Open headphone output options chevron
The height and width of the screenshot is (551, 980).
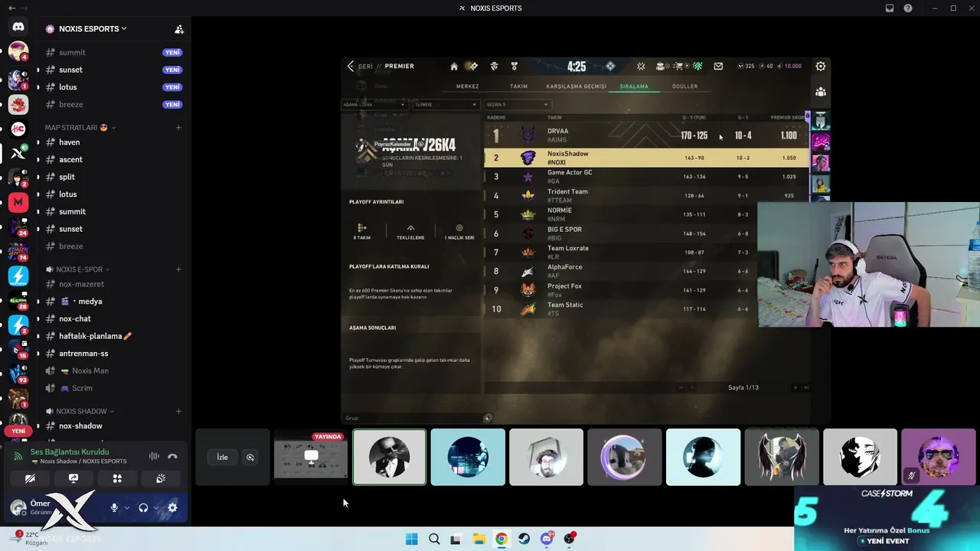(156, 507)
